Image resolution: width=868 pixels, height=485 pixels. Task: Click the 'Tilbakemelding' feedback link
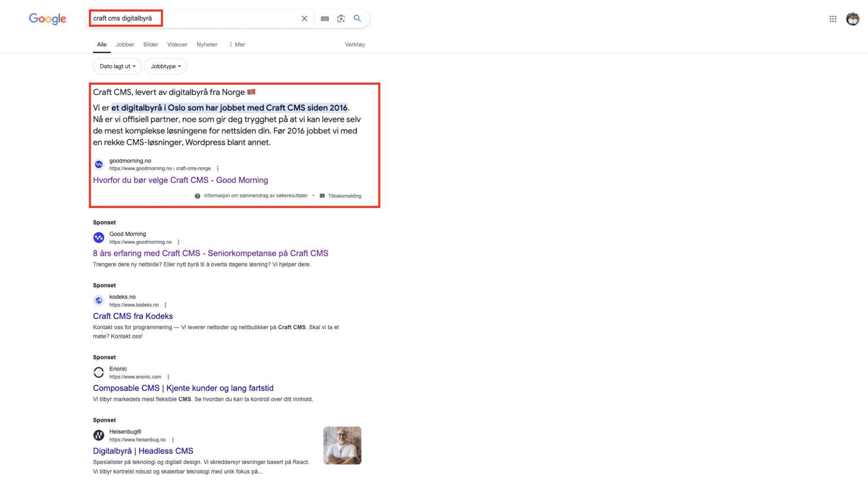[345, 196]
